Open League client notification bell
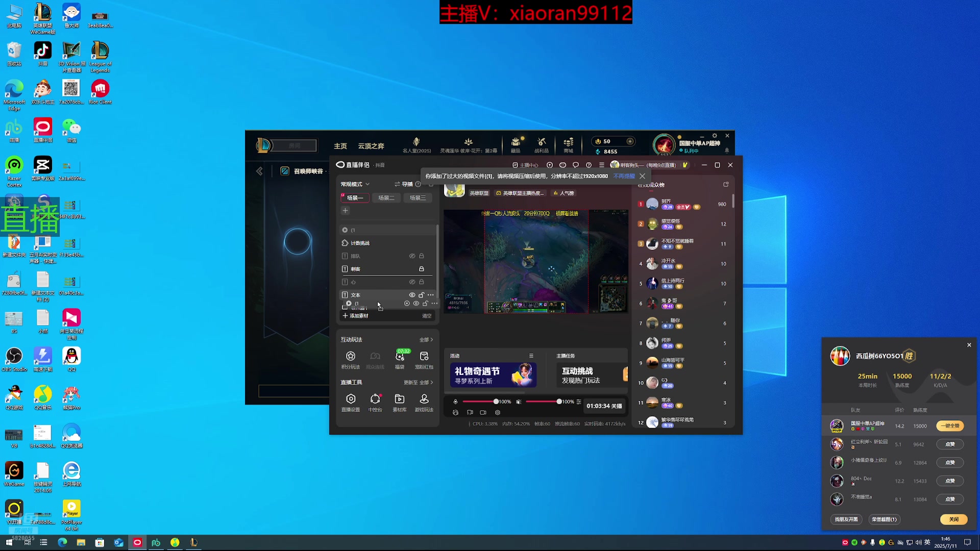Viewport: 980px width, 551px height. (x=727, y=151)
